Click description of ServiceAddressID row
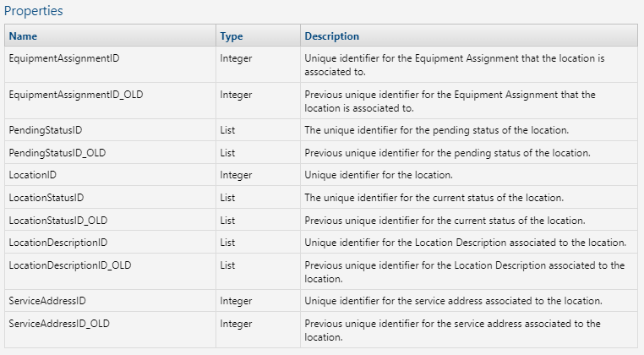 pos(454,301)
